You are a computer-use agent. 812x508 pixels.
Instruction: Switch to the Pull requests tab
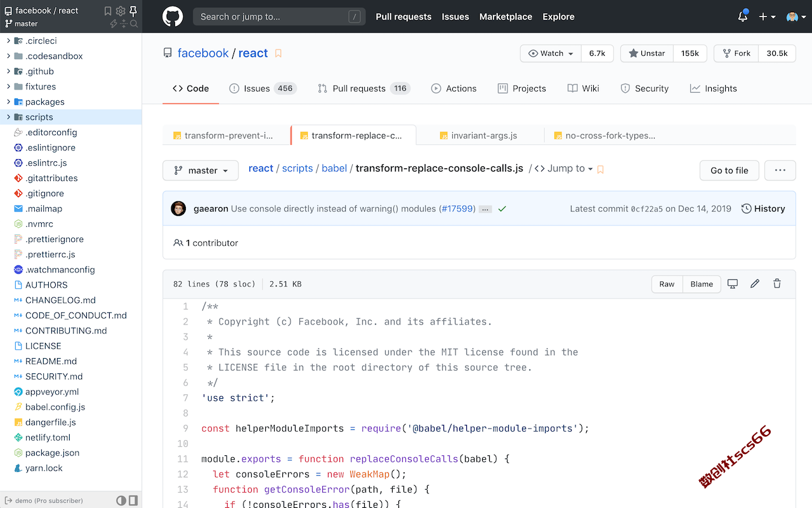(x=364, y=88)
